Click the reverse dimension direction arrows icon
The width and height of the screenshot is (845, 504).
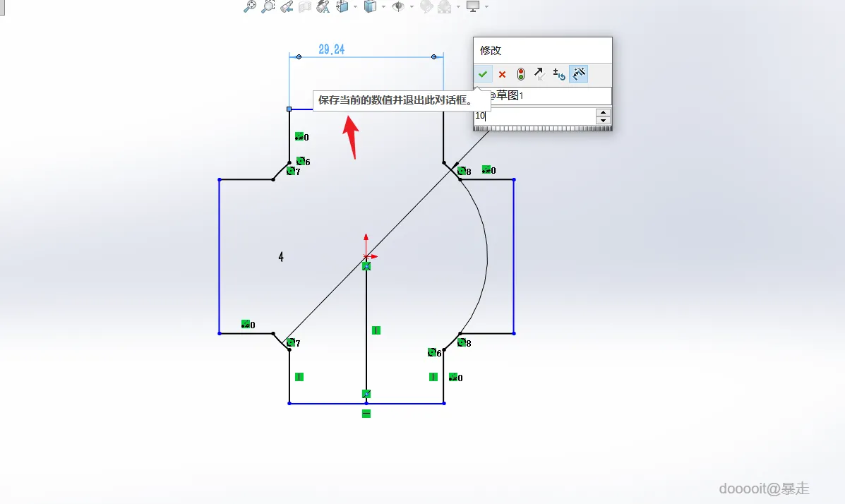539,74
